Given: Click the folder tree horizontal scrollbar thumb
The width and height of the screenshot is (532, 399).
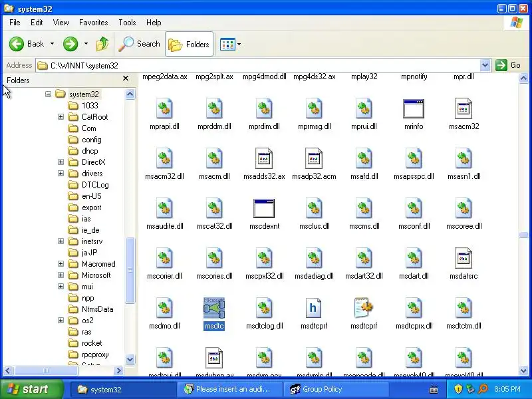Looking at the screenshot, I should pos(46,370).
